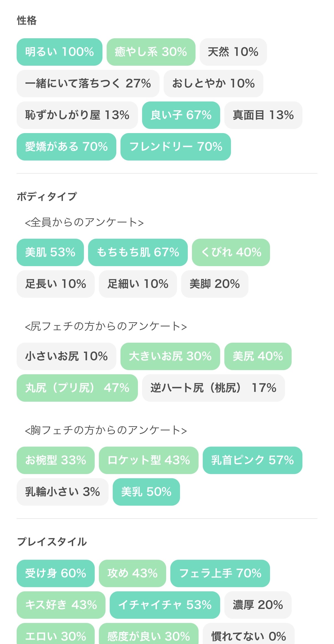334x644 pixels.
Task: Tap the 慣れてない 0% chip
Action: pos(249,635)
